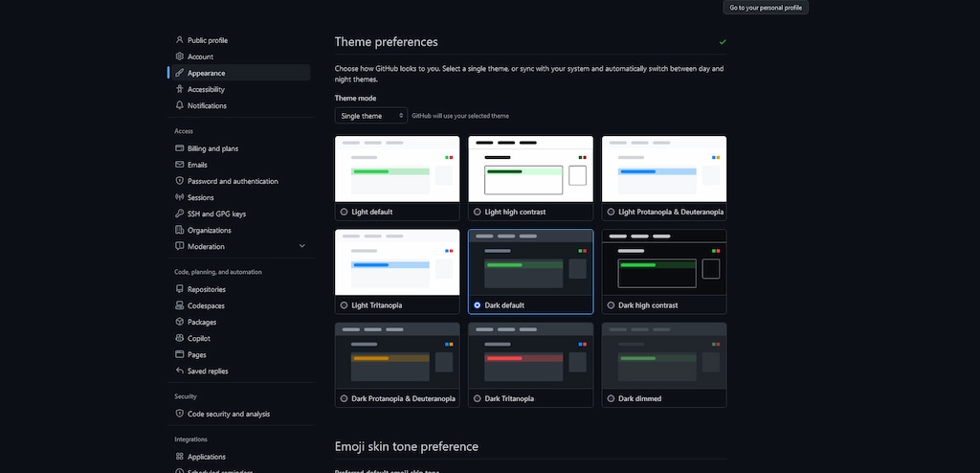Image resolution: width=980 pixels, height=473 pixels.
Task: Click the Codespaces icon in sidebar
Action: [179, 305]
